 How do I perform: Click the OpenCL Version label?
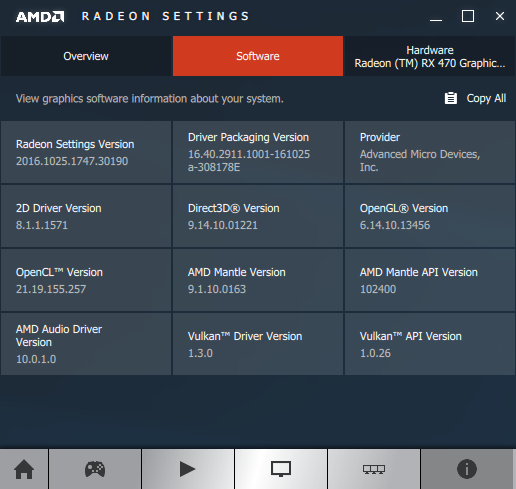click(59, 272)
